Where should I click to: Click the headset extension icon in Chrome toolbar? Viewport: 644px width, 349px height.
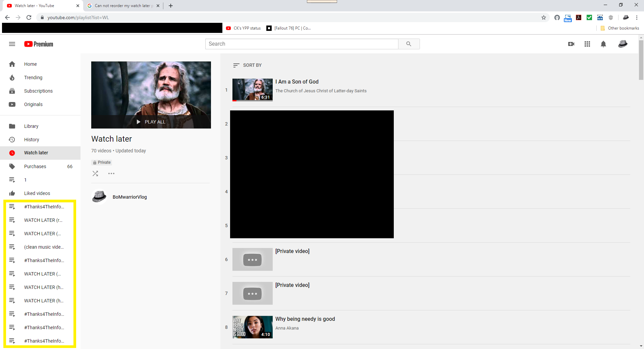[557, 17]
